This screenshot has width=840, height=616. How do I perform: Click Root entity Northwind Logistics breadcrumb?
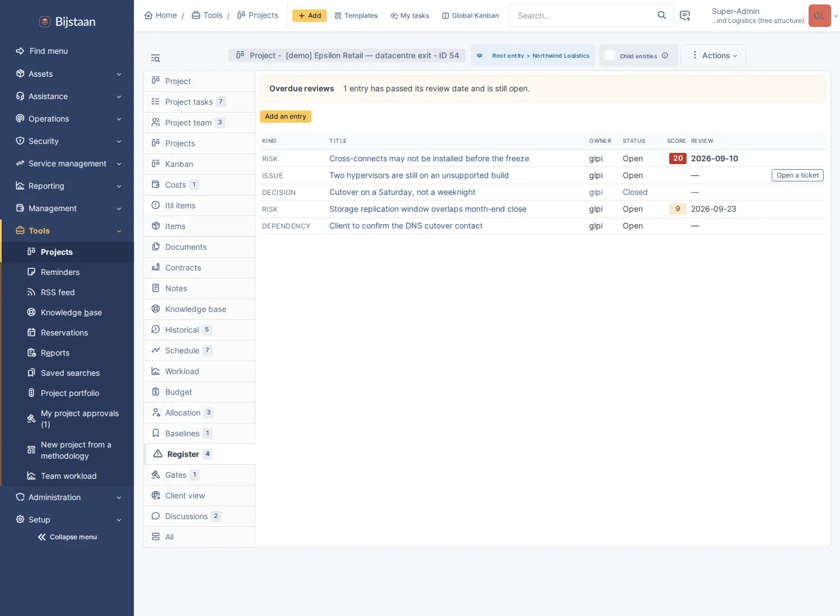tap(533, 55)
